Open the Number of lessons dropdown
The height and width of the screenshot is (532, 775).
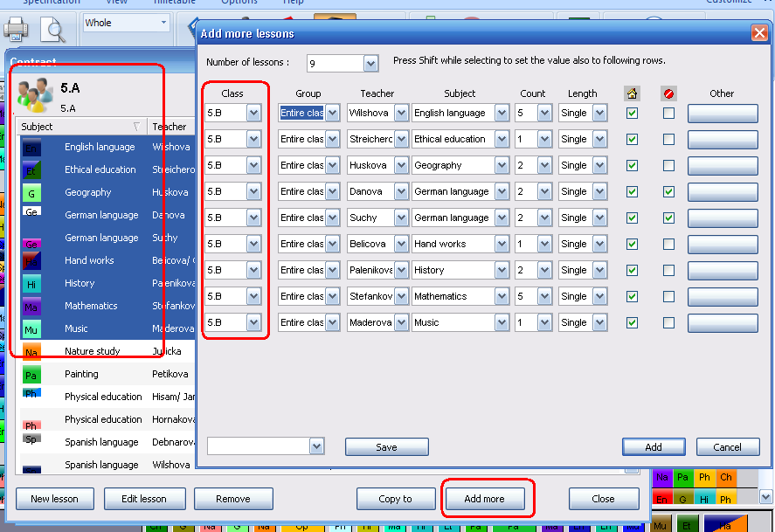pyautogui.click(x=370, y=64)
